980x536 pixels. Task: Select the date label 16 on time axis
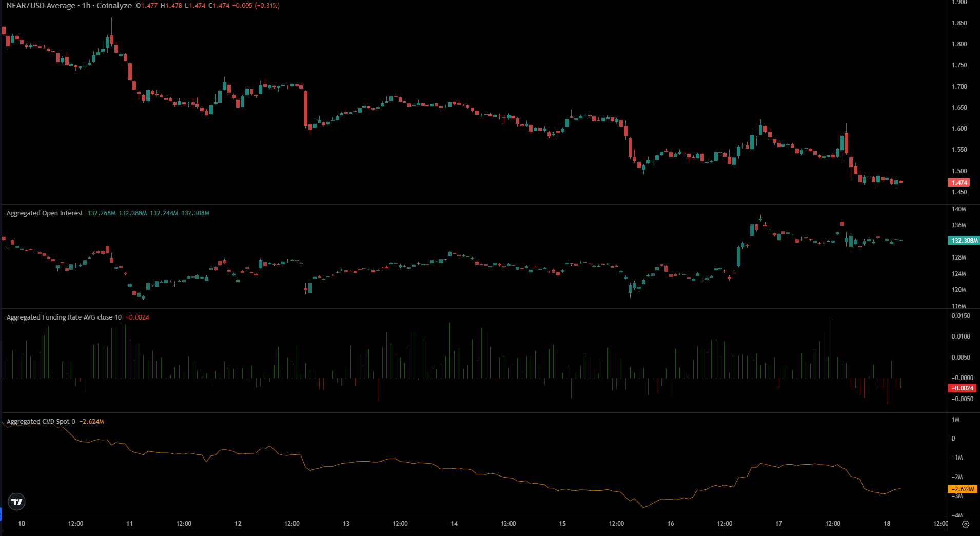(670, 524)
